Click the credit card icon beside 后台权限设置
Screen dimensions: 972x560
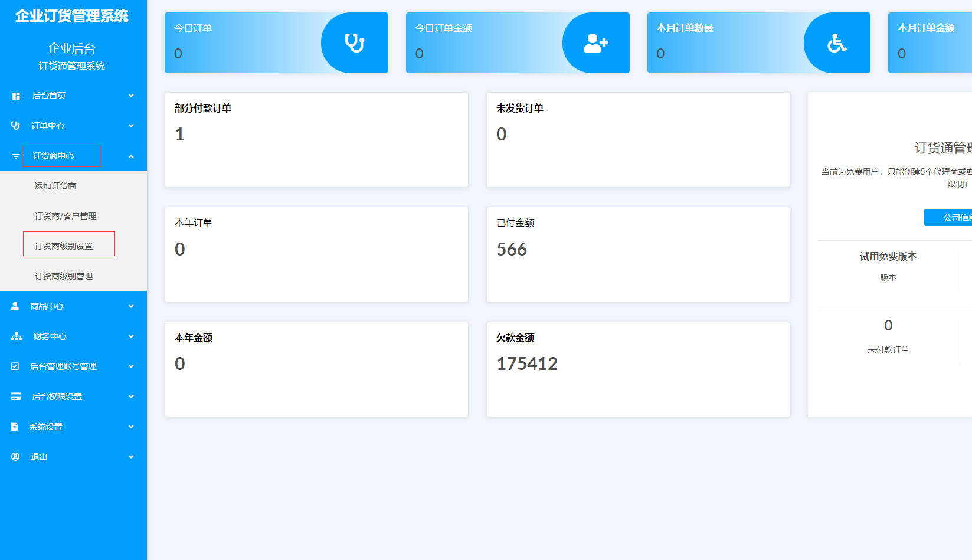pyautogui.click(x=16, y=397)
